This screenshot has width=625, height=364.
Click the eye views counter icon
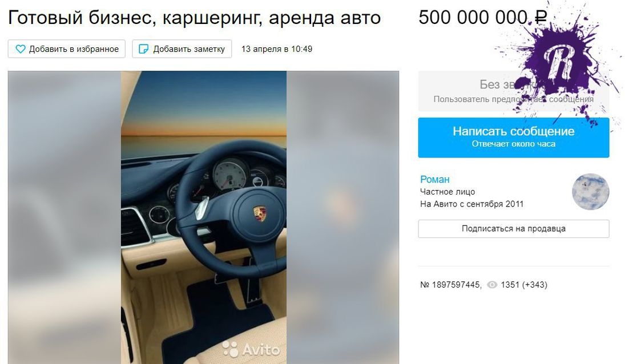(x=492, y=285)
